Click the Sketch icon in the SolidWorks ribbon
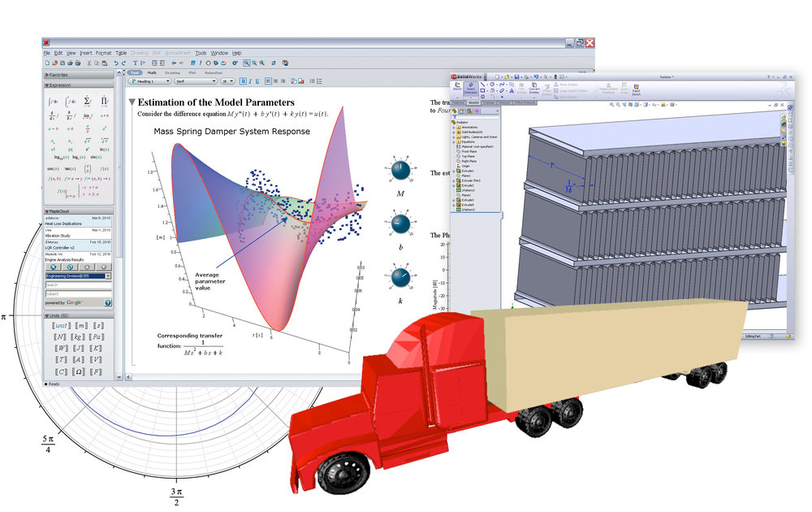The height and width of the screenshot is (512, 812). [458, 87]
